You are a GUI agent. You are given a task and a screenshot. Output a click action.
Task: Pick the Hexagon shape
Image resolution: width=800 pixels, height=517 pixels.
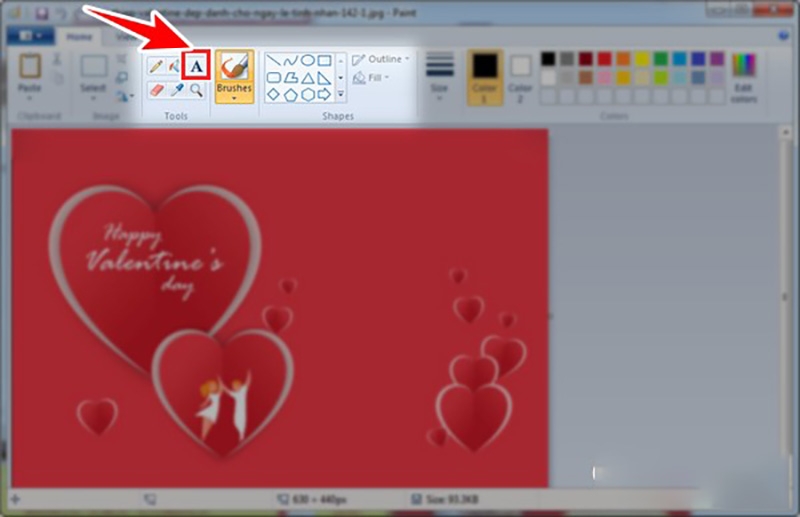[x=308, y=94]
